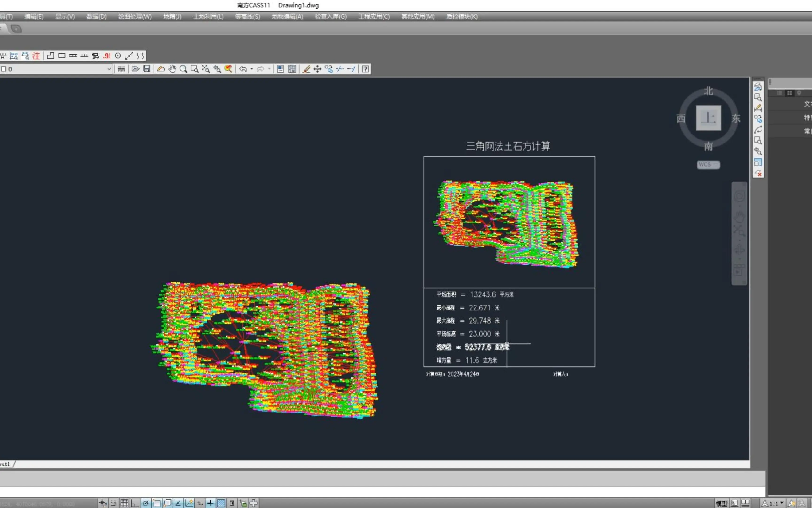Open the 地籍(J) menu
This screenshot has height=508, width=812.
point(172,16)
